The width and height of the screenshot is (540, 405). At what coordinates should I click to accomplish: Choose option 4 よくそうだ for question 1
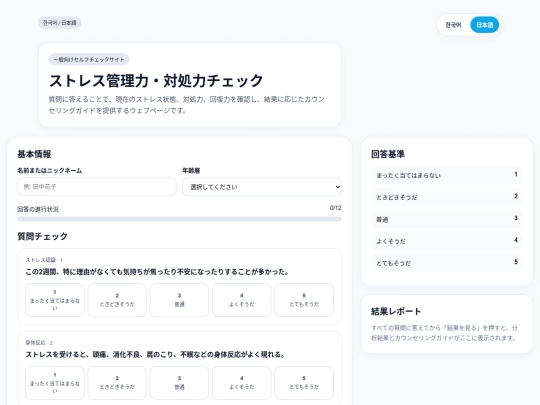(242, 300)
